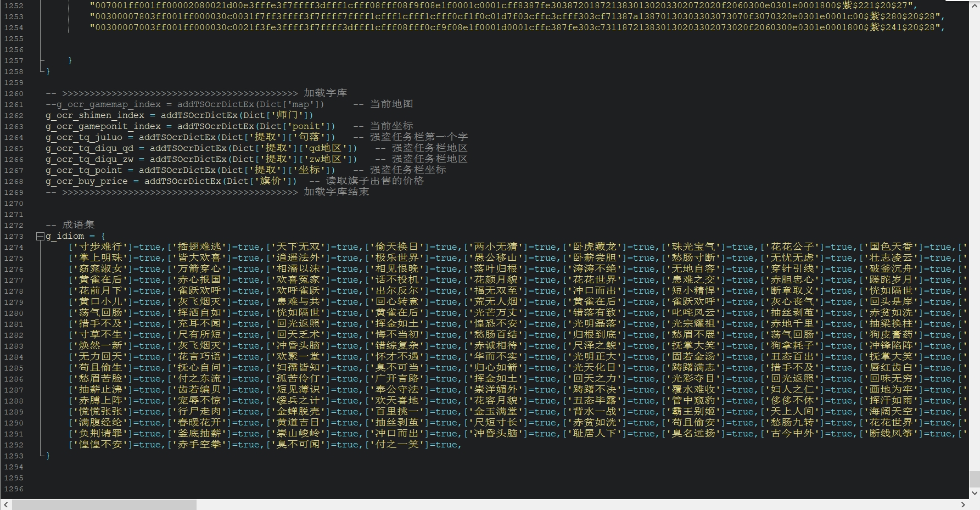Click the idiom '赤手空拳'

pos(199,445)
